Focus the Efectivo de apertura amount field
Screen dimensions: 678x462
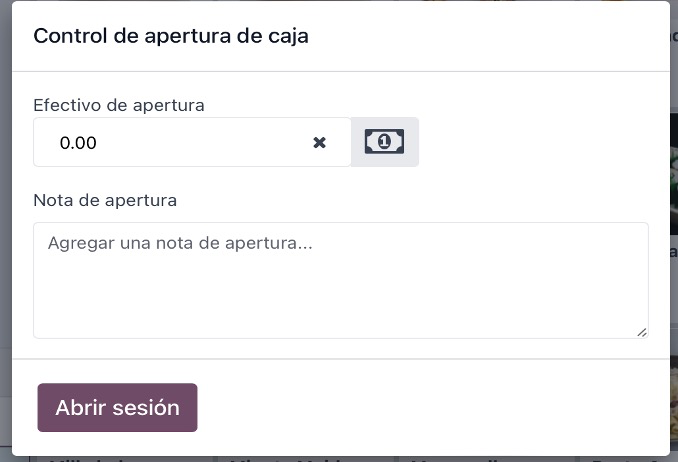point(192,142)
